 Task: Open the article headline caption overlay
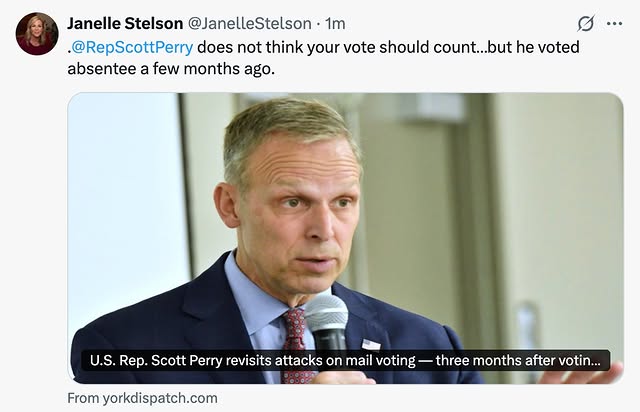343,360
